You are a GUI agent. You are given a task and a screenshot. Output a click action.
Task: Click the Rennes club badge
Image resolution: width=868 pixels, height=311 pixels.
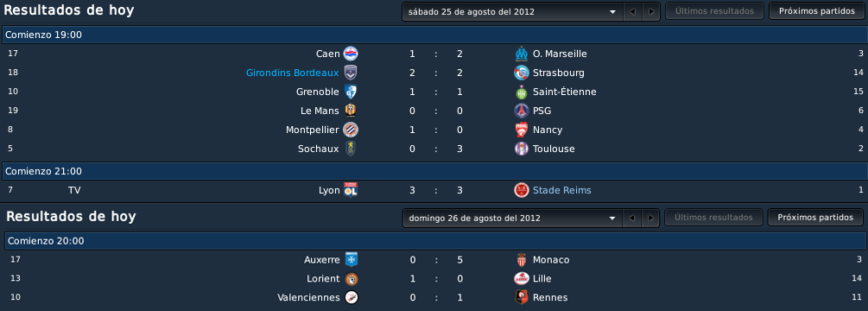pyautogui.click(x=522, y=298)
